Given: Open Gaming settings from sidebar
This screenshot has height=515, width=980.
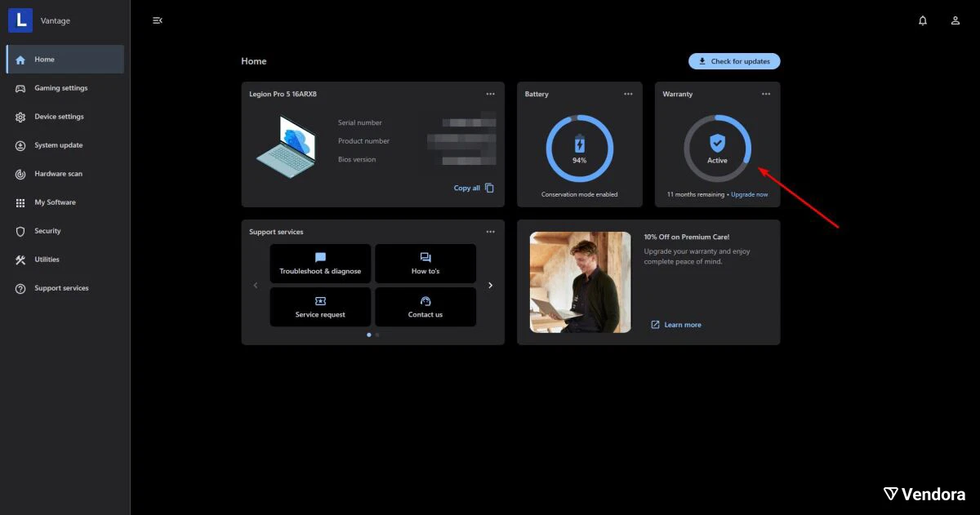Looking at the screenshot, I should pos(65,88).
